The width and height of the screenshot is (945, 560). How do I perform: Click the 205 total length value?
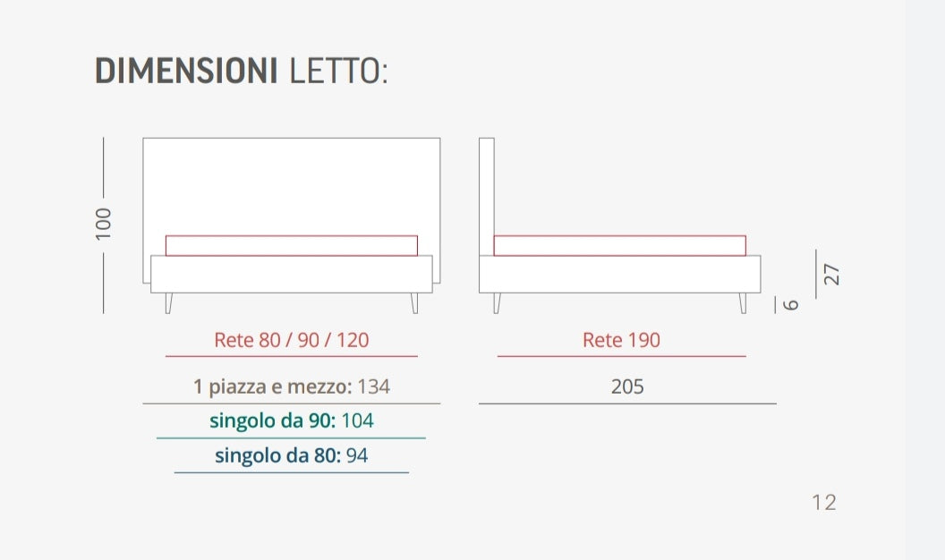pyautogui.click(x=627, y=386)
